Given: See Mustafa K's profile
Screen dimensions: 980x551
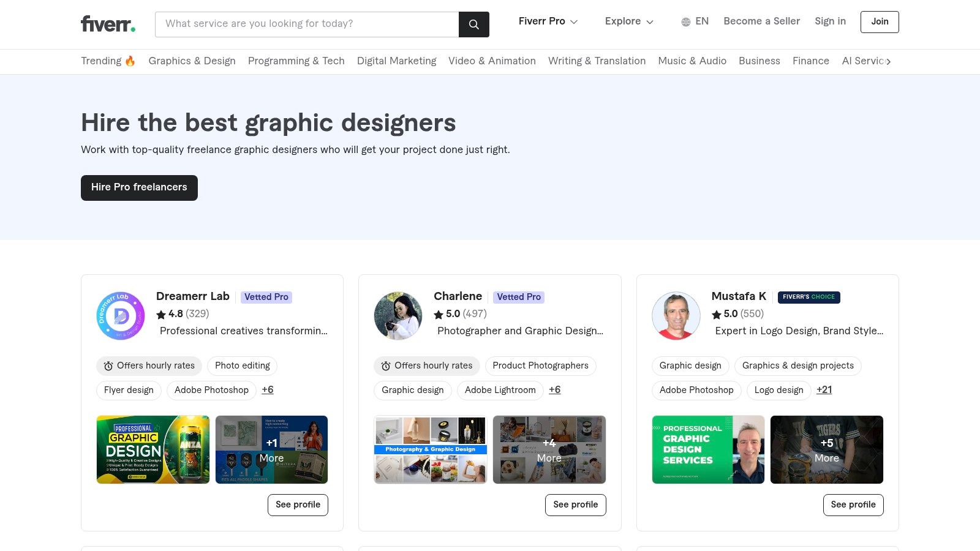Looking at the screenshot, I should [853, 505].
